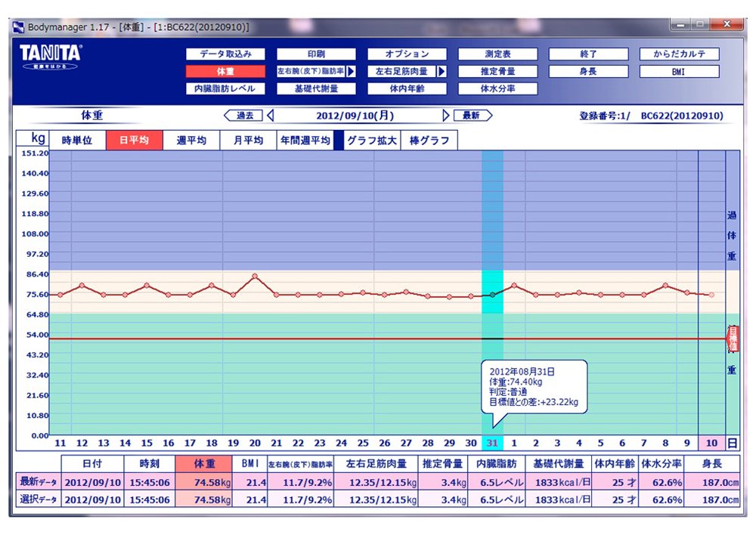Switch to 週平均 weekly average tab

[x=191, y=141]
